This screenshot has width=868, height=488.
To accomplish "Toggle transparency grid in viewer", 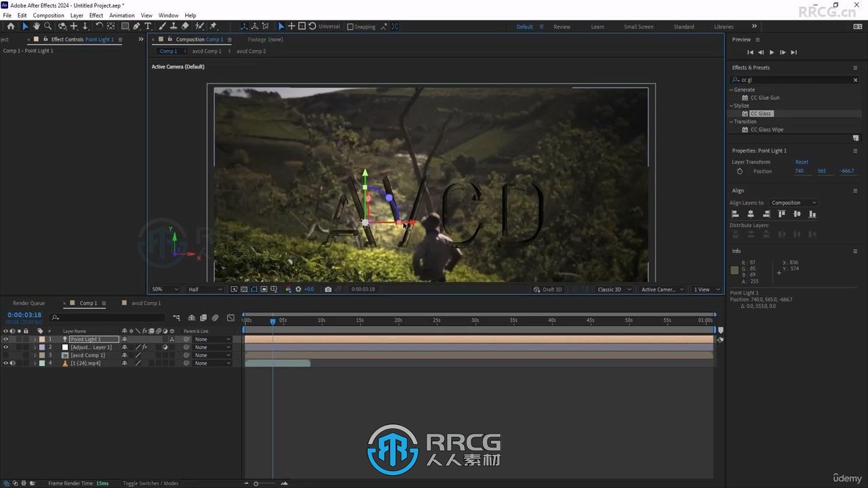I will point(244,289).
